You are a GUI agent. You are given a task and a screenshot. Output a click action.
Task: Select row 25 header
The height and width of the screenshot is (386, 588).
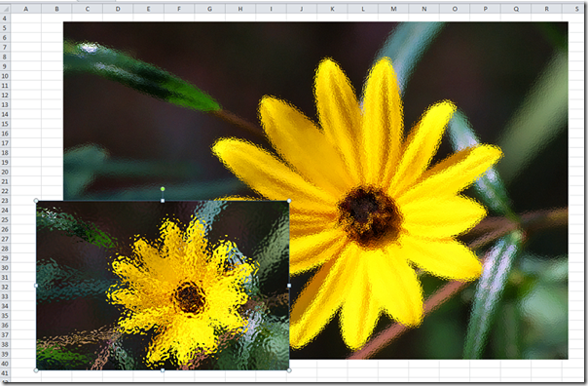5,219
